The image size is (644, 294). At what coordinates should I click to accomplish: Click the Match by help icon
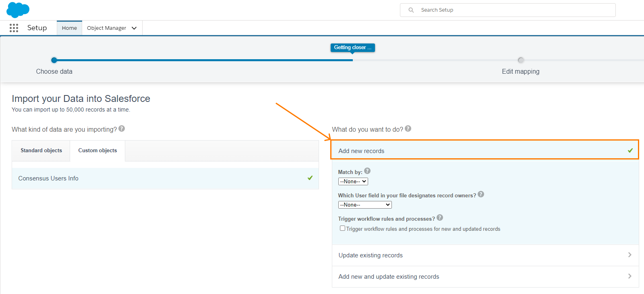pos(367,171)
